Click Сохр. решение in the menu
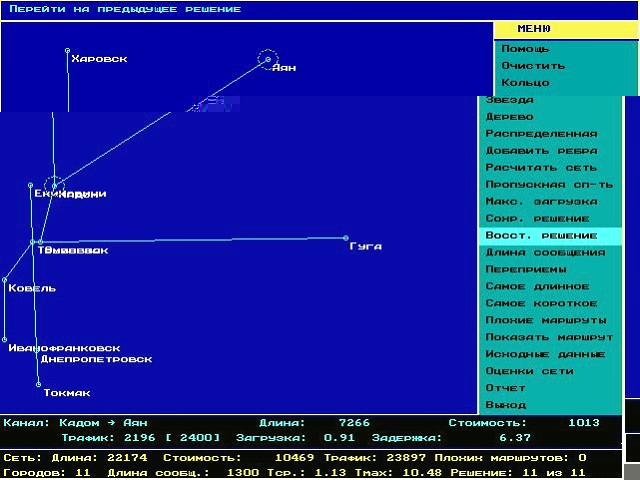 tap(537, 219)
